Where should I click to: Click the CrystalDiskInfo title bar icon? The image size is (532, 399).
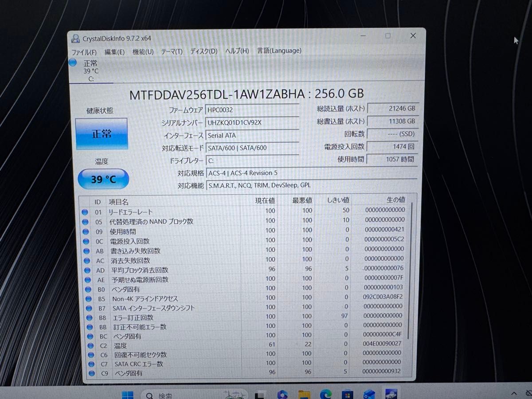75,39
